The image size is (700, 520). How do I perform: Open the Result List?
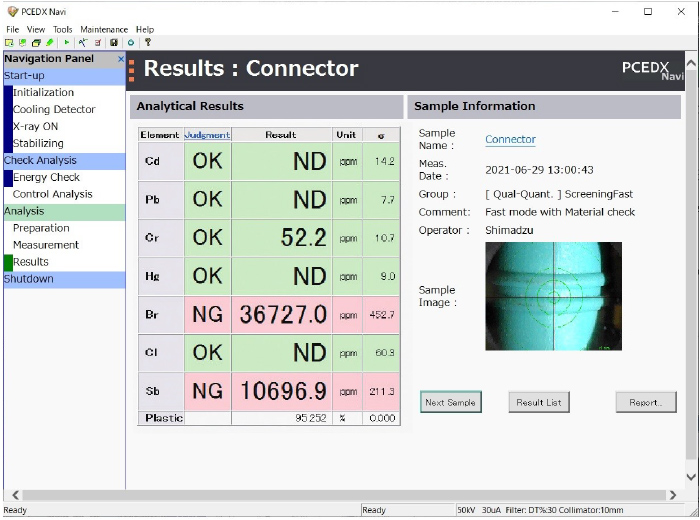(539, 402)
